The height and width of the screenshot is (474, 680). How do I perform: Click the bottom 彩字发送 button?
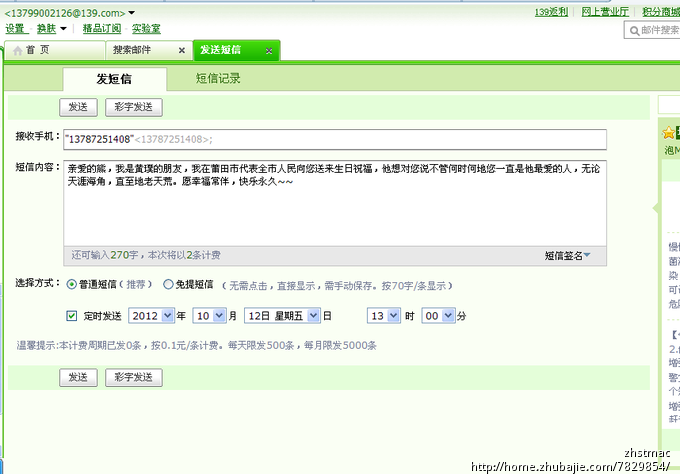coord(134,377)
